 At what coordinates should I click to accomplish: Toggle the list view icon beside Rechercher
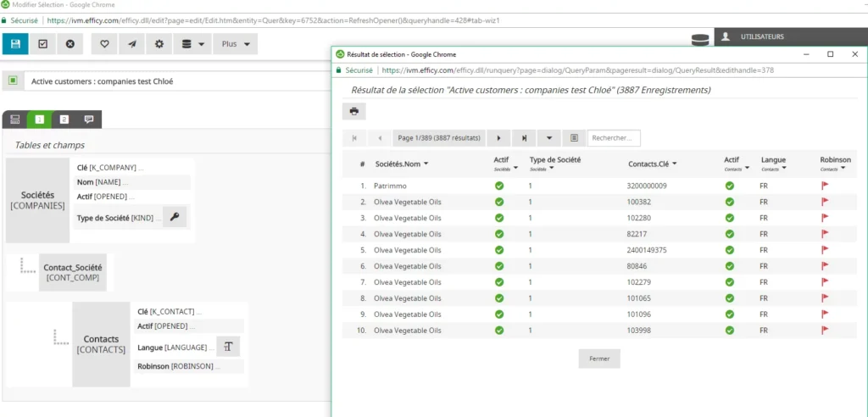(x=574, y=137)
